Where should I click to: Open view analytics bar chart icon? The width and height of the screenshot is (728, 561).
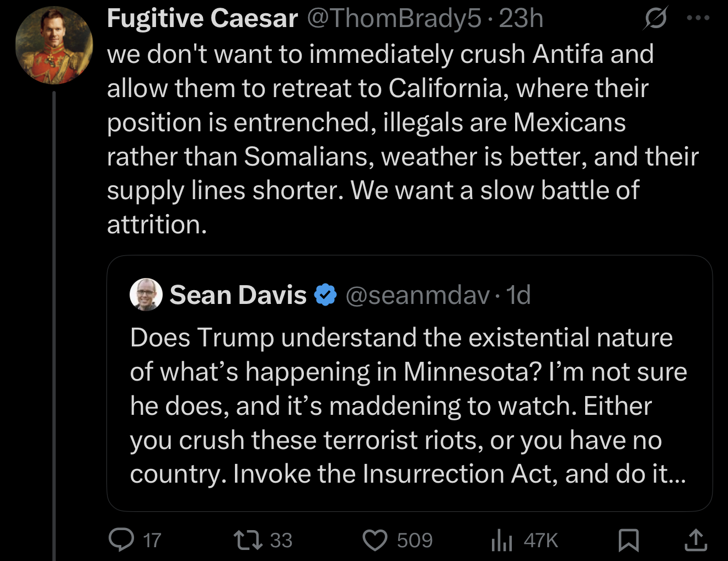(501, 540)
